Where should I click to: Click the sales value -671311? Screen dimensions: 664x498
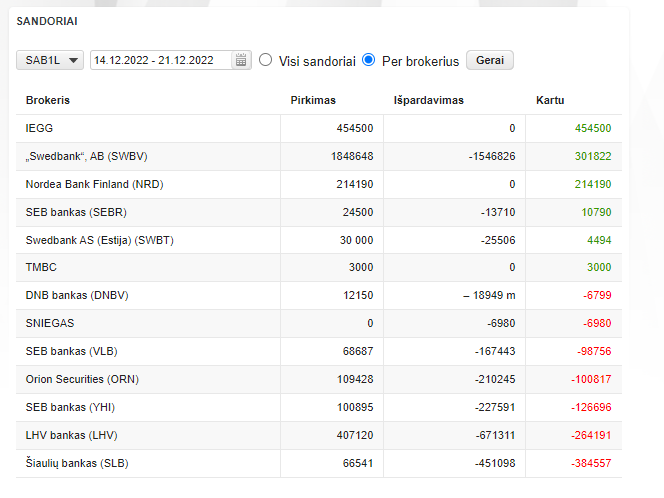tap(495, 435)
